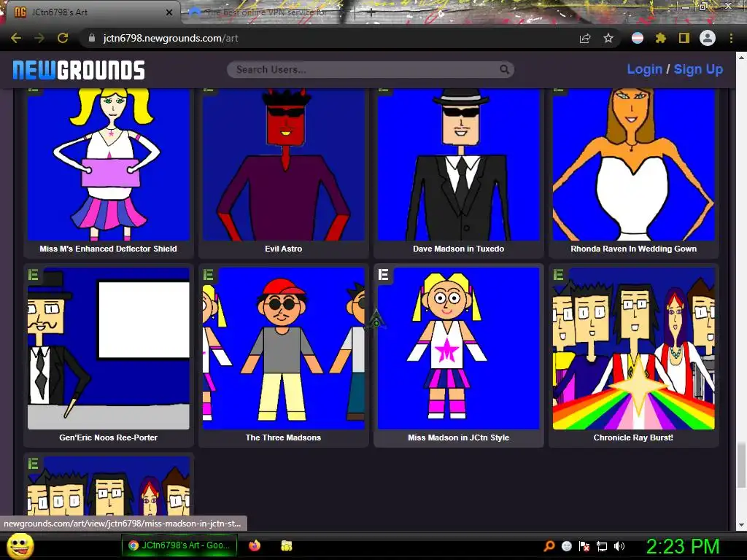Open the Chrome profile avatar icon
747x560 pixels.
[708, 38]
